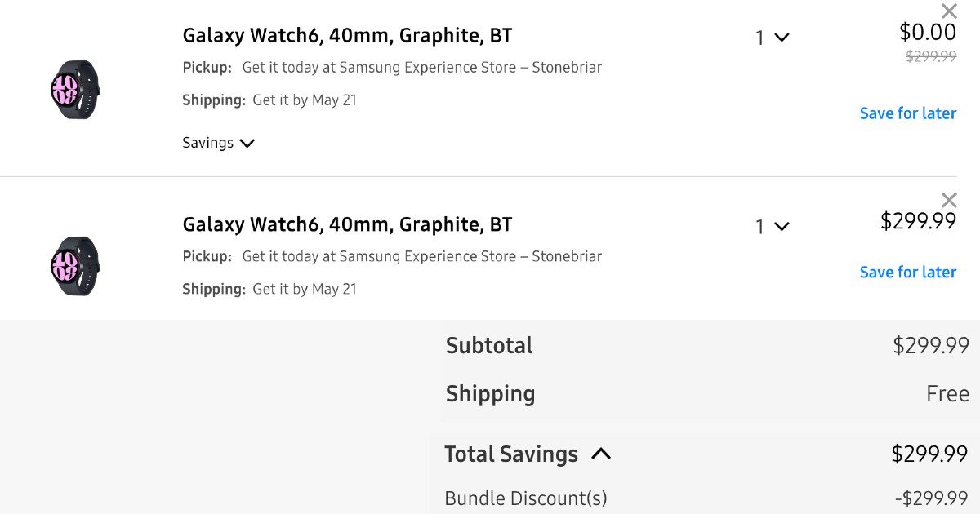
Task: Click the Subtotal label
Action: coord(489,345)
